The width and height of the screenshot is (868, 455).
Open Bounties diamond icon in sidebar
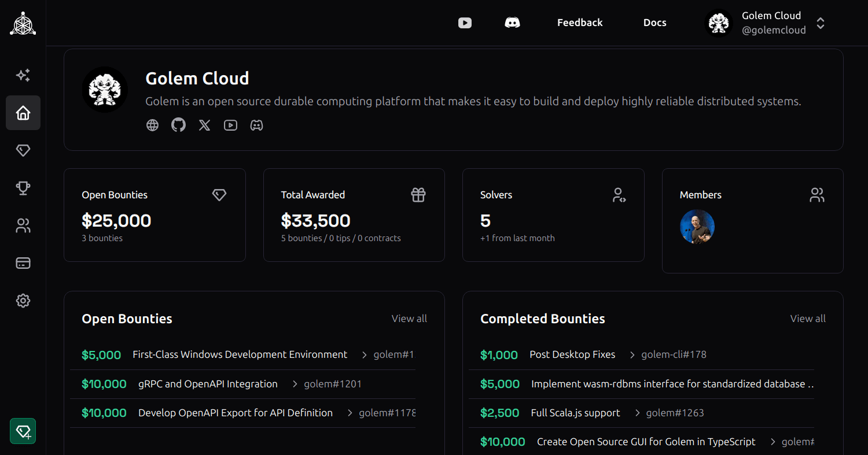click(23, 150)
